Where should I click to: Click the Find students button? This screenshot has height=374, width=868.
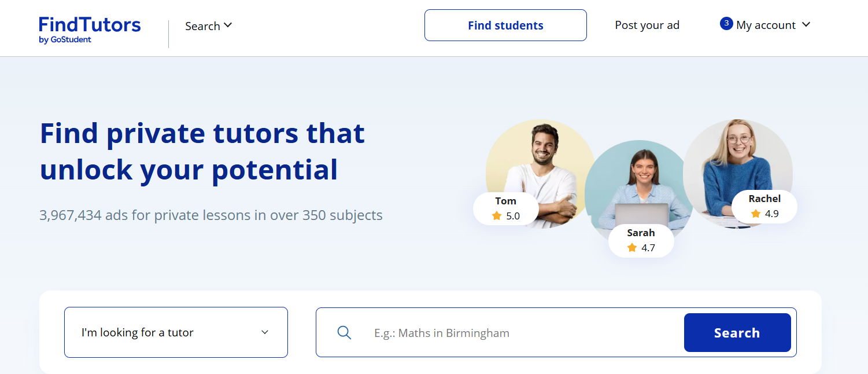pyautogui.click(x=505, y=25)
